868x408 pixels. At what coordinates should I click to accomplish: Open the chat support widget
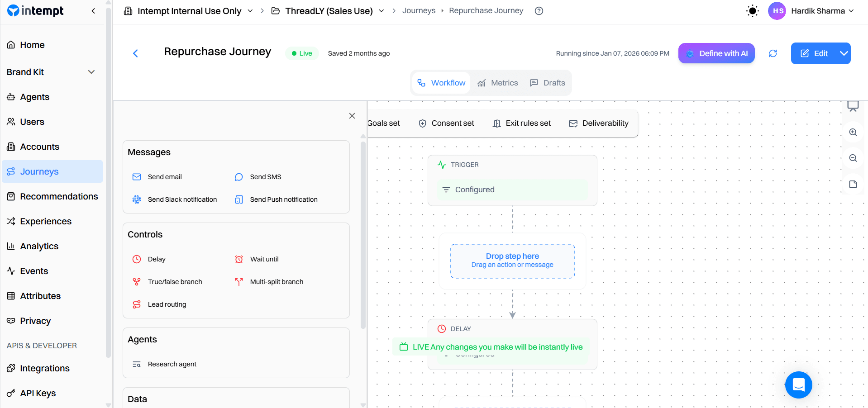pos(798,385)
